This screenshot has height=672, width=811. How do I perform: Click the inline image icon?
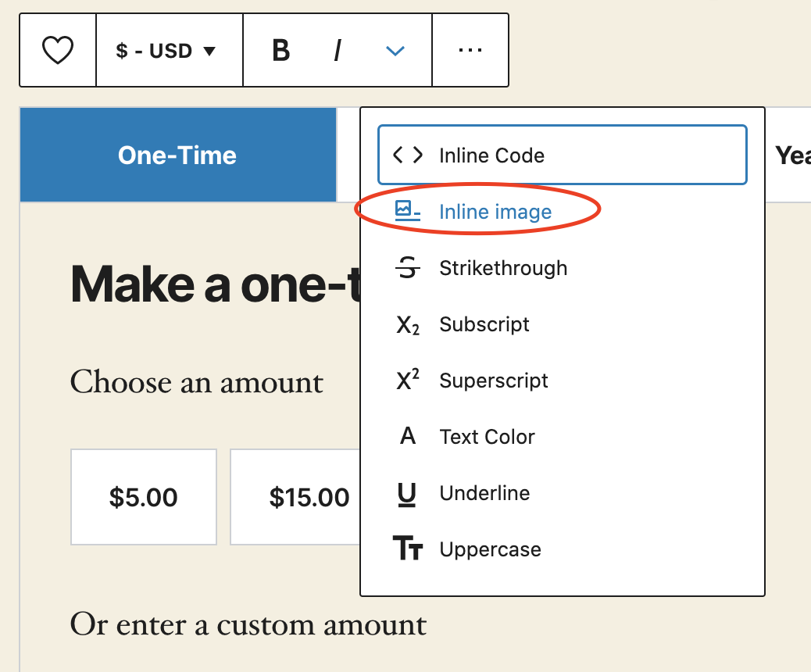(408, 211)
